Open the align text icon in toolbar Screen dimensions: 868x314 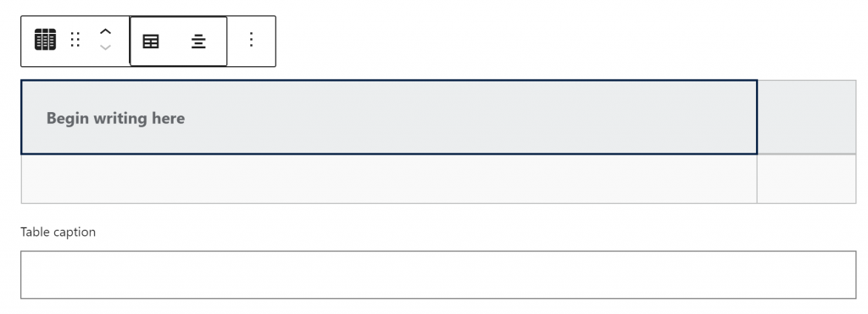point(198,41)
